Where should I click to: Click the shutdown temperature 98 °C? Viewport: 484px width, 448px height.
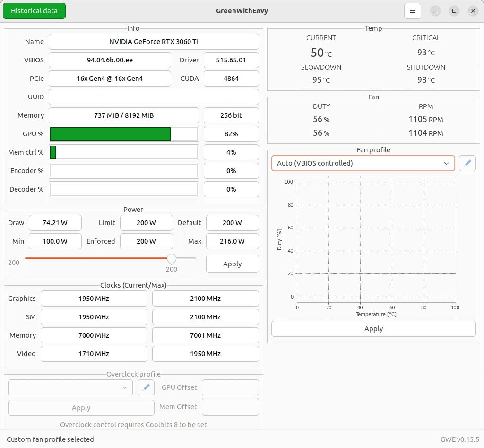point(426,80)
